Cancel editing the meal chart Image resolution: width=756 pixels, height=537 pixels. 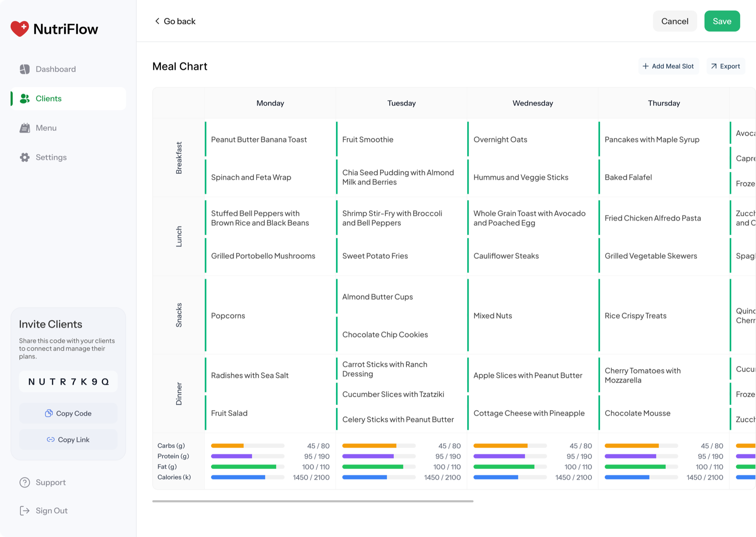coord(675,21)
